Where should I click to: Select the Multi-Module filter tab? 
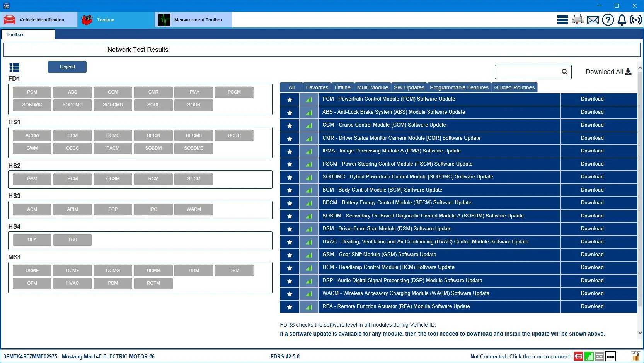373,87
